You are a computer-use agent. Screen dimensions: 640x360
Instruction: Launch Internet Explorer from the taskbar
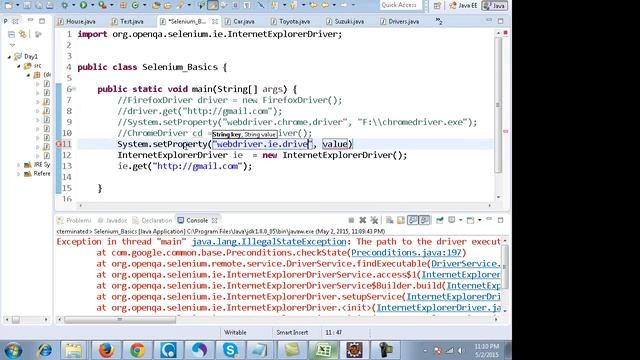(44, 350)
